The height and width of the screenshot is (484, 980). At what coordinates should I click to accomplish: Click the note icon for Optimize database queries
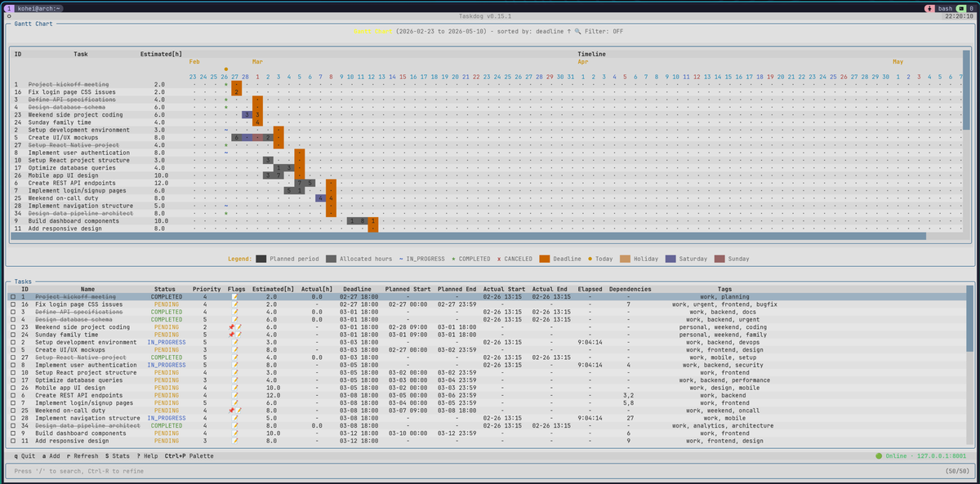click(236, 380)
